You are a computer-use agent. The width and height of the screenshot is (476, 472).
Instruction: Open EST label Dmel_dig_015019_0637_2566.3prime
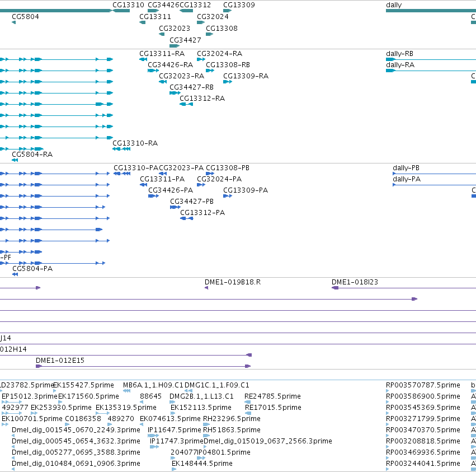click(268, 441)
